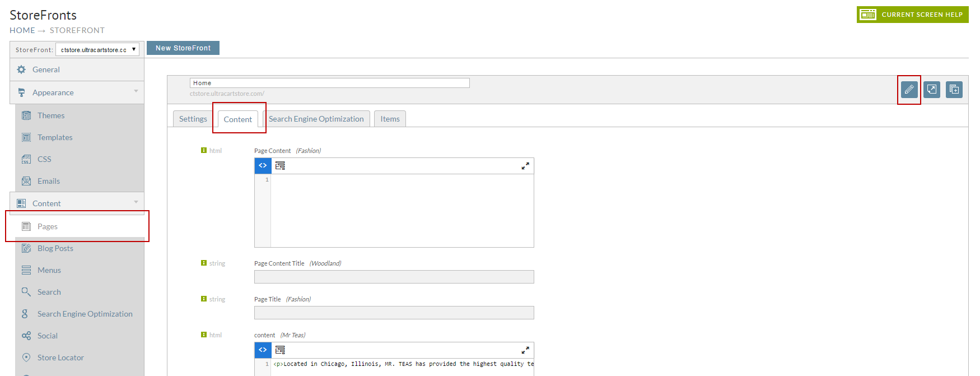Viewport: 980px width, 376px height.
Task: Click the info icon beside Page Content Title
Action: pos(204,263)
